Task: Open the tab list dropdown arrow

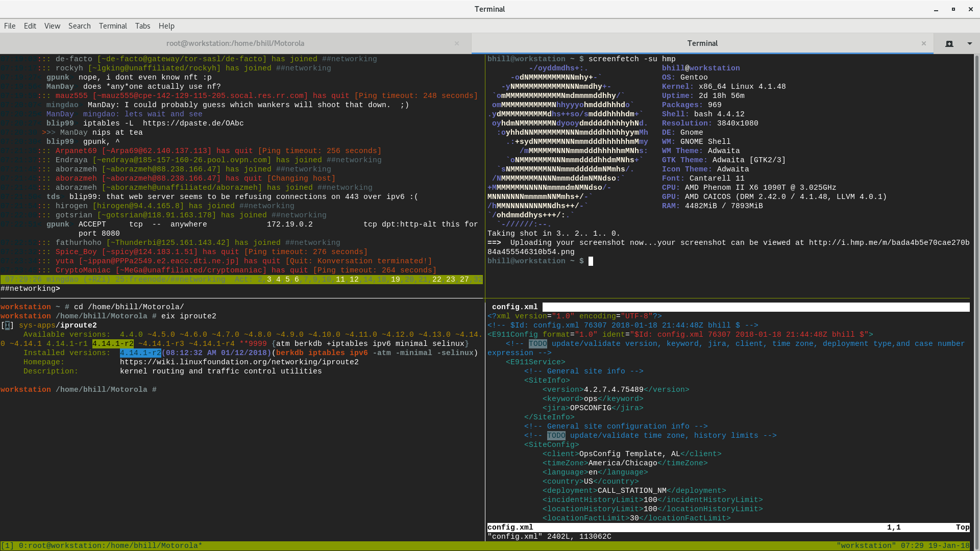Action: point(969,43)
